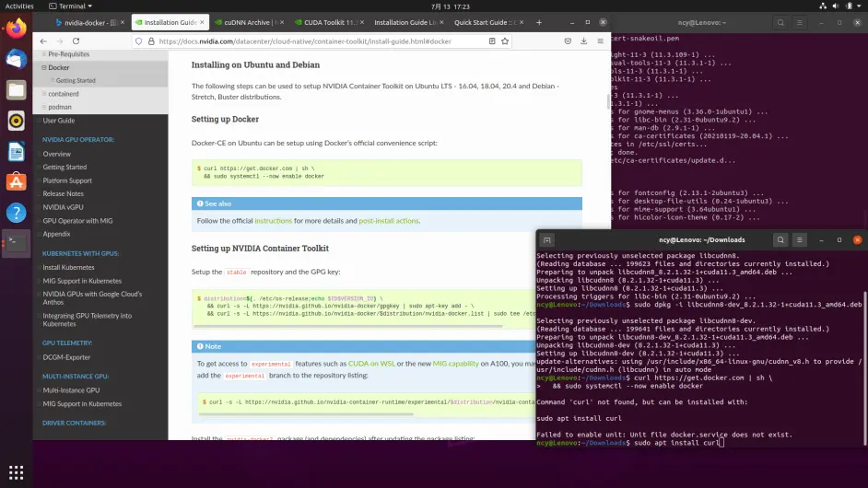The image size is (868, 488).
Task: Open the MIG capability link
Action: point(455,364)
